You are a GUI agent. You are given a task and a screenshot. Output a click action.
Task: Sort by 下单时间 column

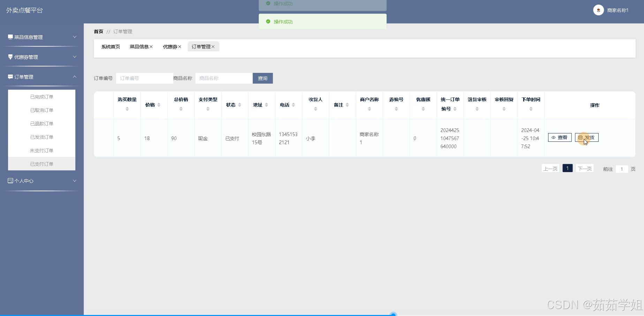point(531,109)
